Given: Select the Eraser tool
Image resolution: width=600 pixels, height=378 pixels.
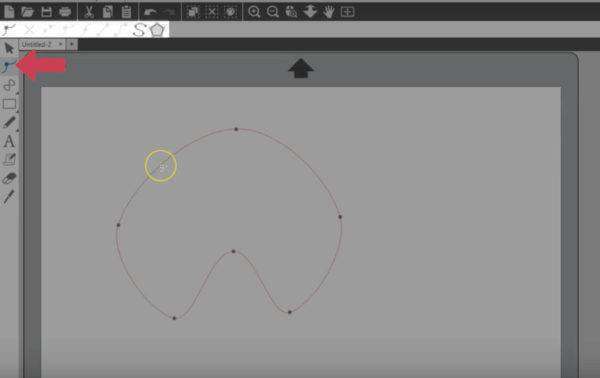Looking at the screenshot, I should [9, 178].
